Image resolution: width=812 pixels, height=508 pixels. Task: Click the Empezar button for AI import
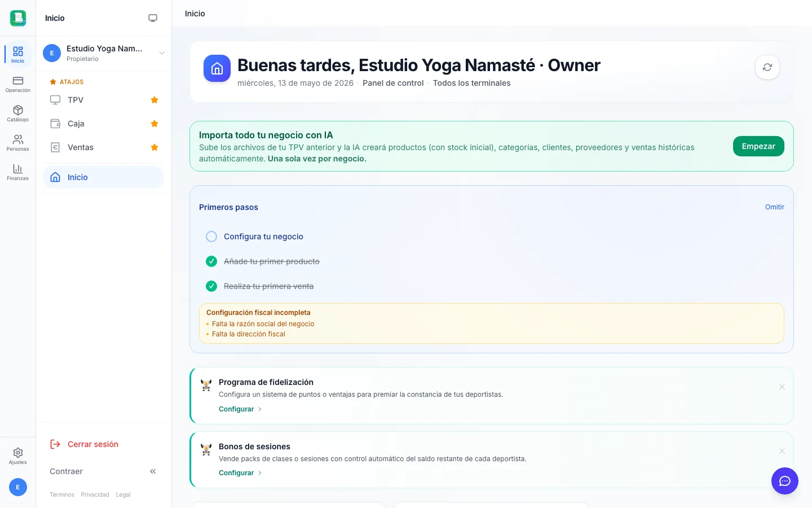coord(758,146)
